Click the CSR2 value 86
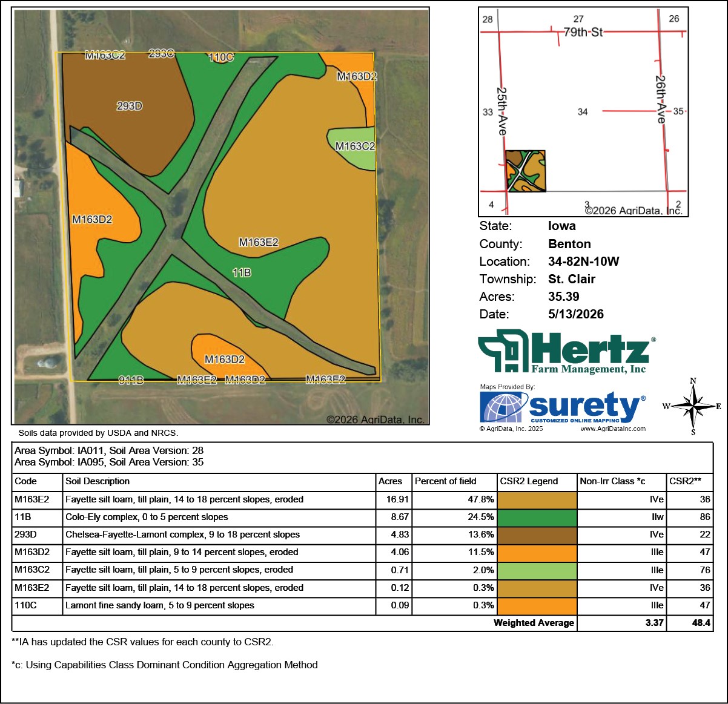Image resolution: width=728 pixels, height=704 pixels. click(705, 518)
